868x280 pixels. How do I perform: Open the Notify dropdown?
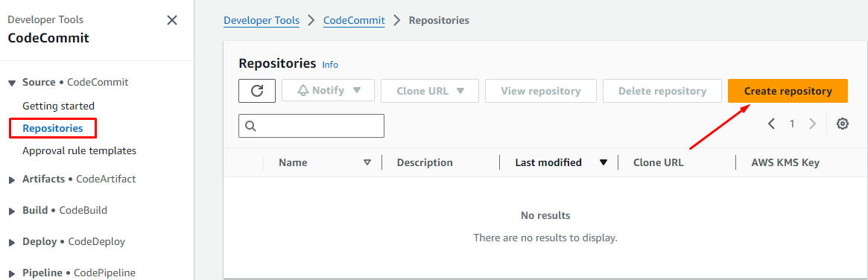click(x=329, y=91)
